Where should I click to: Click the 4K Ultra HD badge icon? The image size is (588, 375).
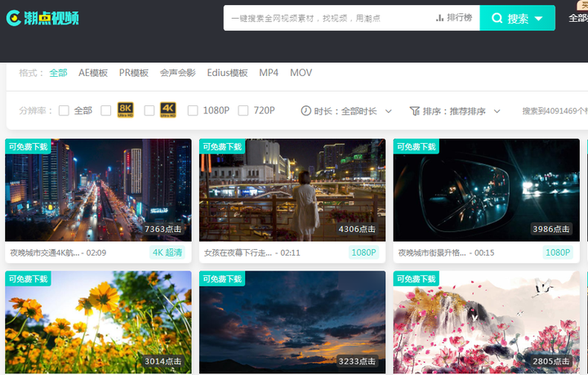168,109
